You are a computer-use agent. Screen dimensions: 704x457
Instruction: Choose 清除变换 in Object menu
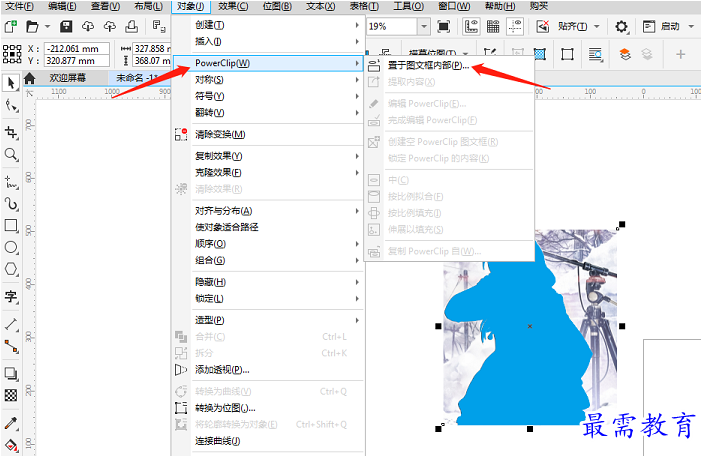[x=268, y=134]
